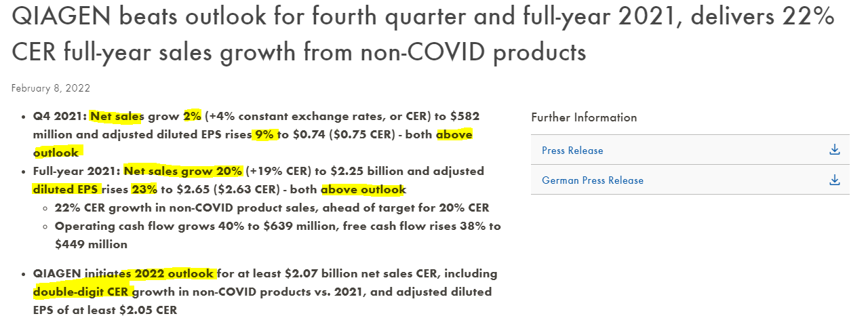Click the February 8, 2022 date
The image size is (868, 333).
coord(51,88)
